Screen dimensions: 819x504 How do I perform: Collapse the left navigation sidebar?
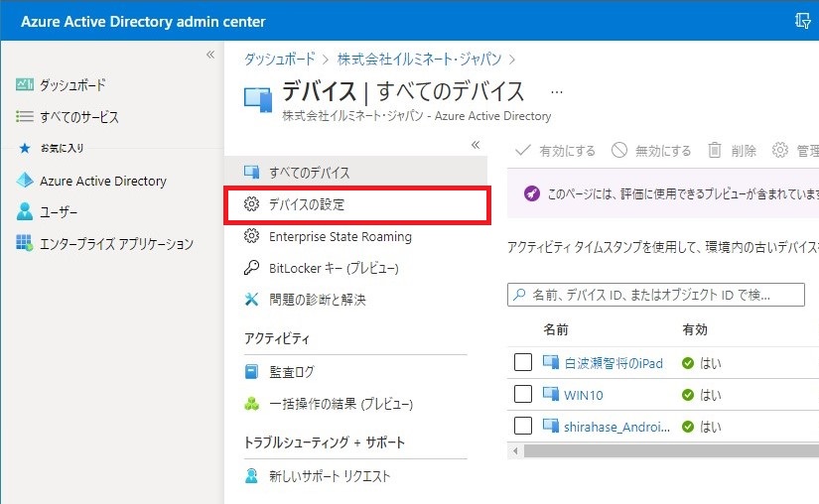point(210,55)
